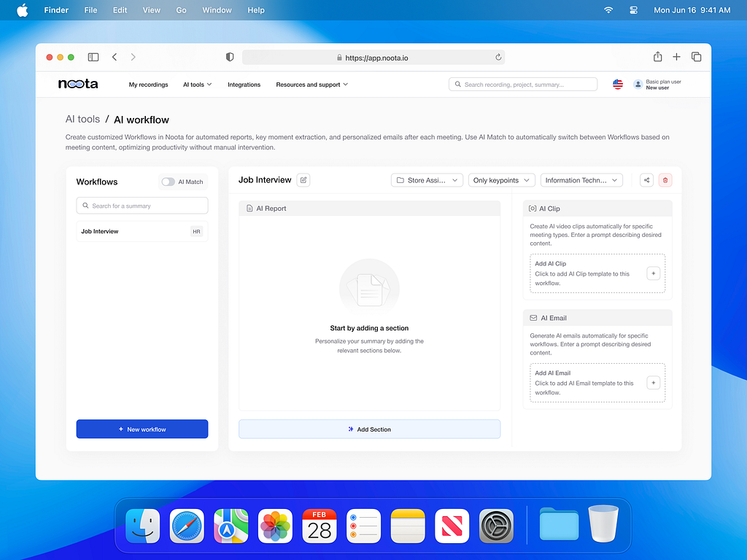747x560 pixels.
Task: Click the New workflow button
Action: 142,429
